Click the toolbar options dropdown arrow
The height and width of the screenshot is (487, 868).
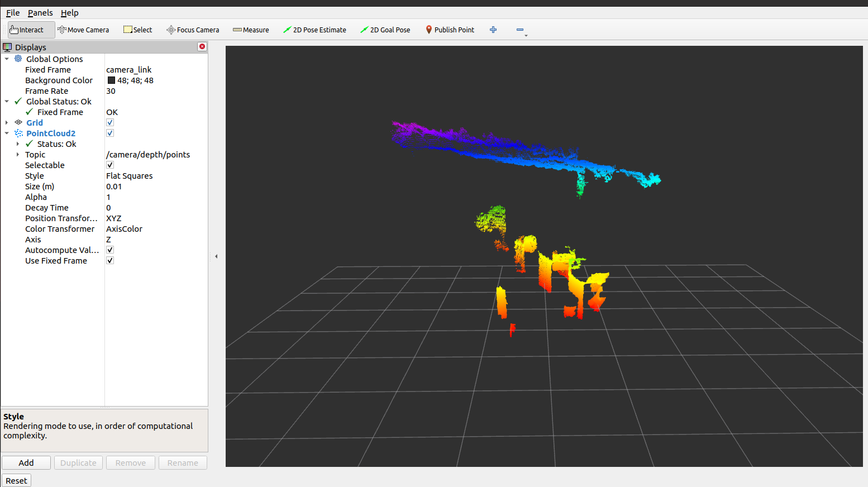point(526,35)
